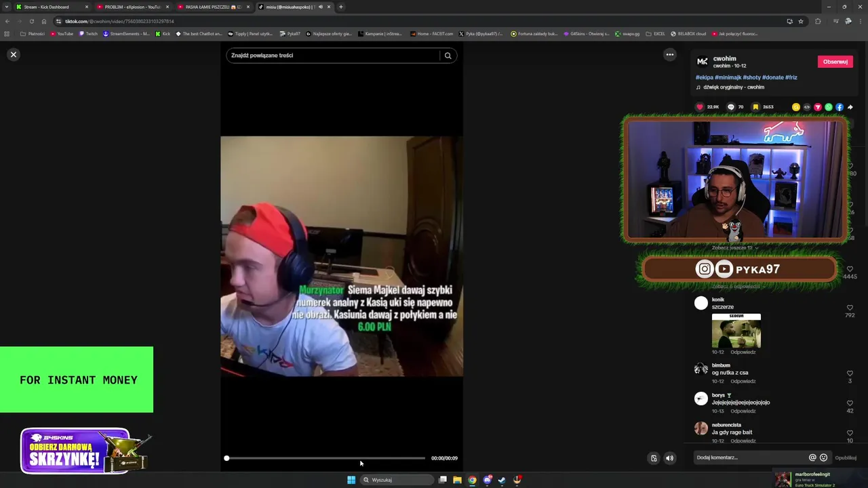Screen dimensions: 868x488
Task: Click the yellow repost icon
Action: [796, 107]
